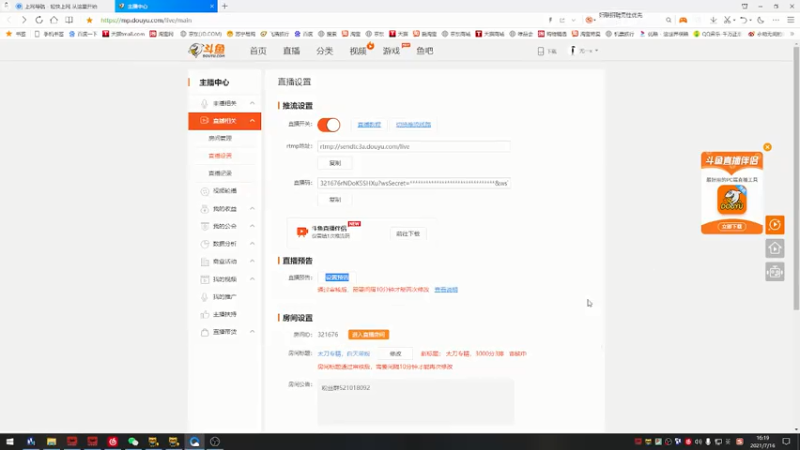
Task: Click the play icon on the orange sidebar row
Action: pos(205,121)
